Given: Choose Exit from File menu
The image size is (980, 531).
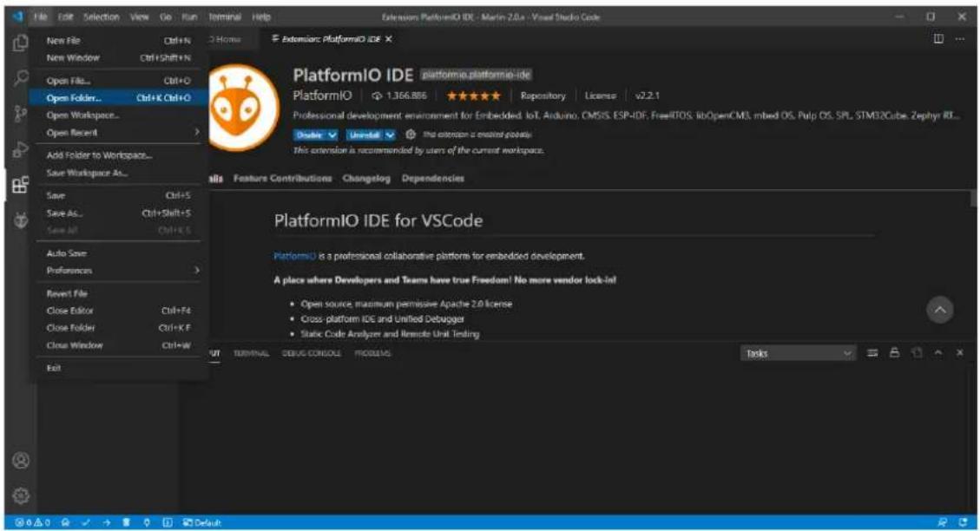Looking at the screenshot, I should point(119,368).
